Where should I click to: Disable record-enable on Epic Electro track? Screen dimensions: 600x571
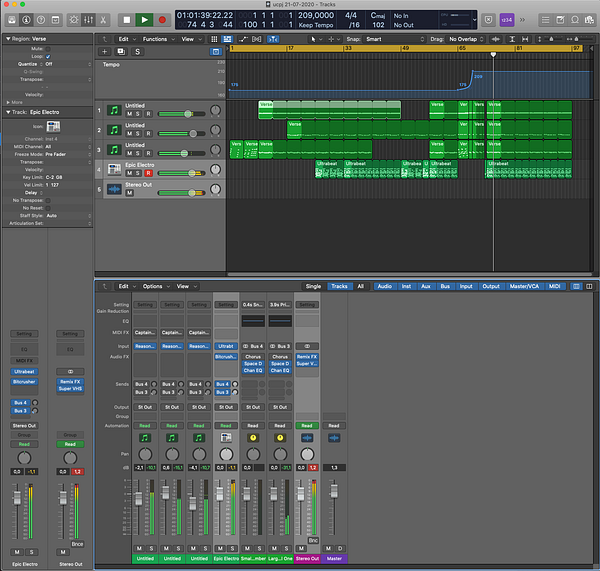coord(149,173)
